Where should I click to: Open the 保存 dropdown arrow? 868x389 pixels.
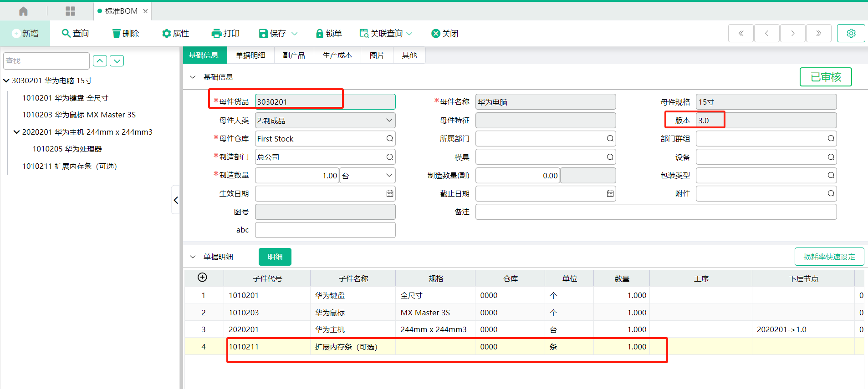[x=295, y=33]
